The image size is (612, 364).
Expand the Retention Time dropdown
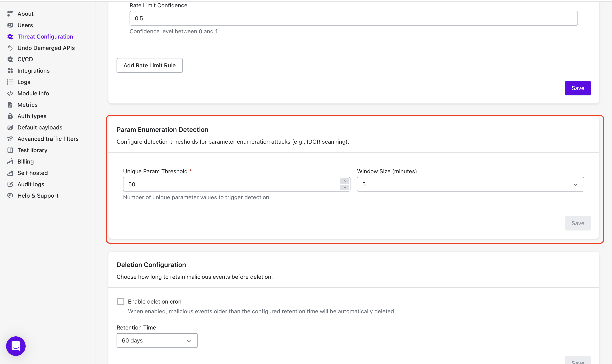157,340
